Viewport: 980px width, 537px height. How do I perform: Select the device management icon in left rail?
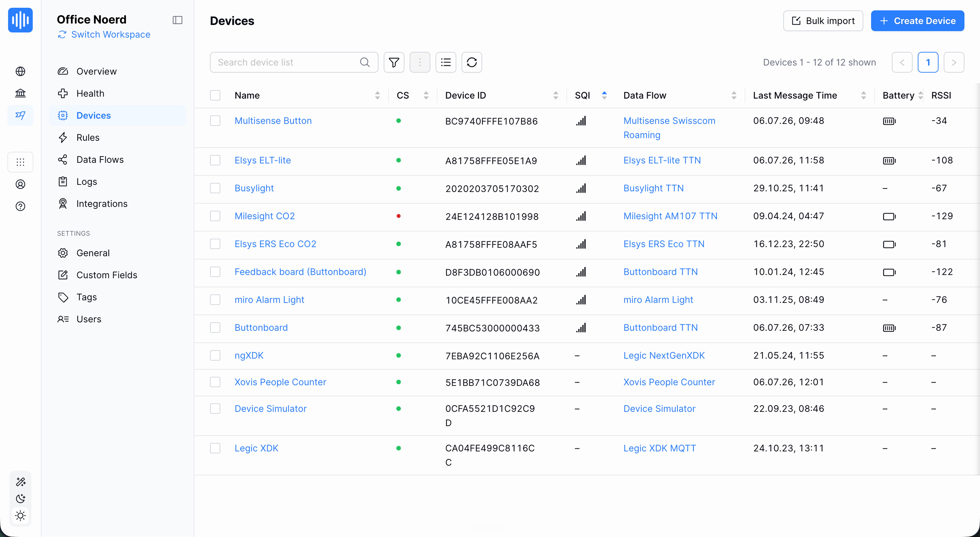(20, 115)
